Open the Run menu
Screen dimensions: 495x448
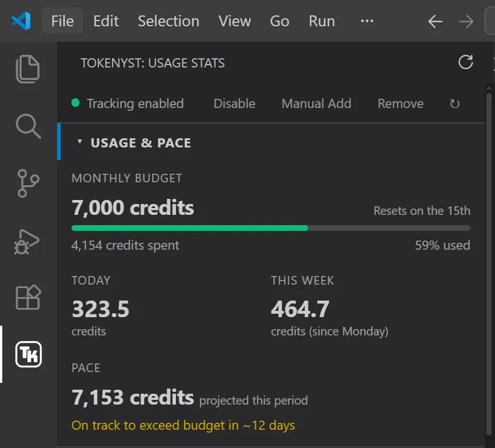[x=322, y=21]
